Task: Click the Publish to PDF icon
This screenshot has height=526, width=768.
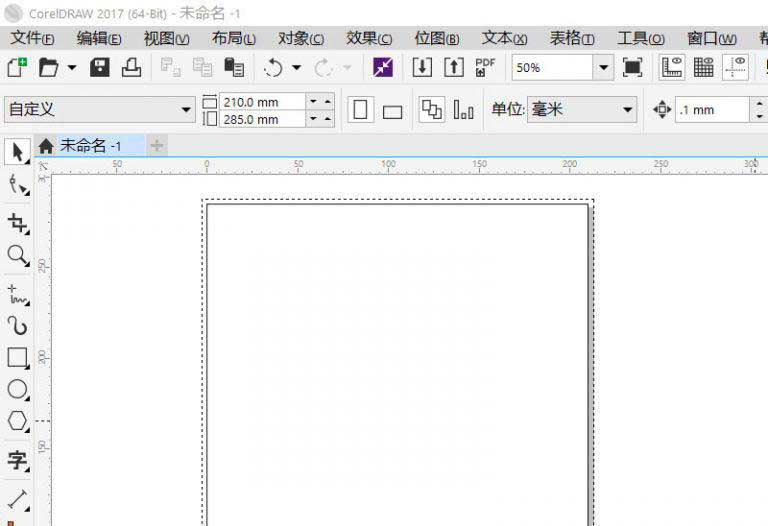Action: [x=485, y=68]
